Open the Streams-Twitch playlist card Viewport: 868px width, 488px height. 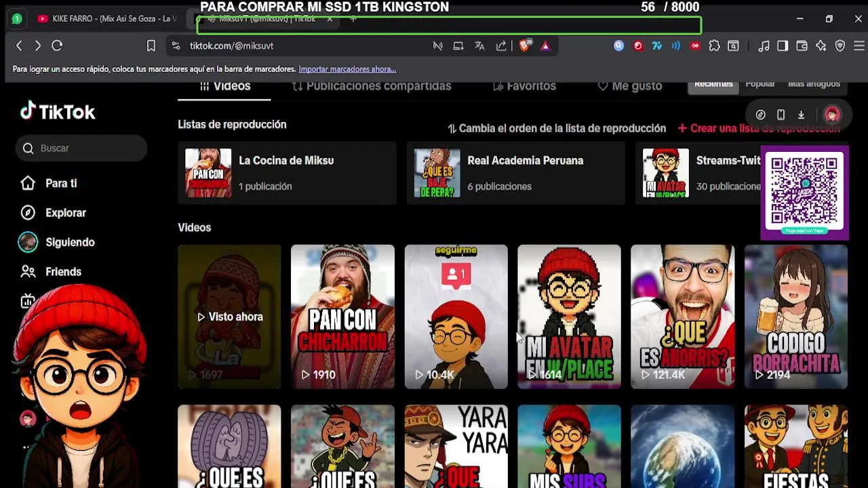(698, 173)
